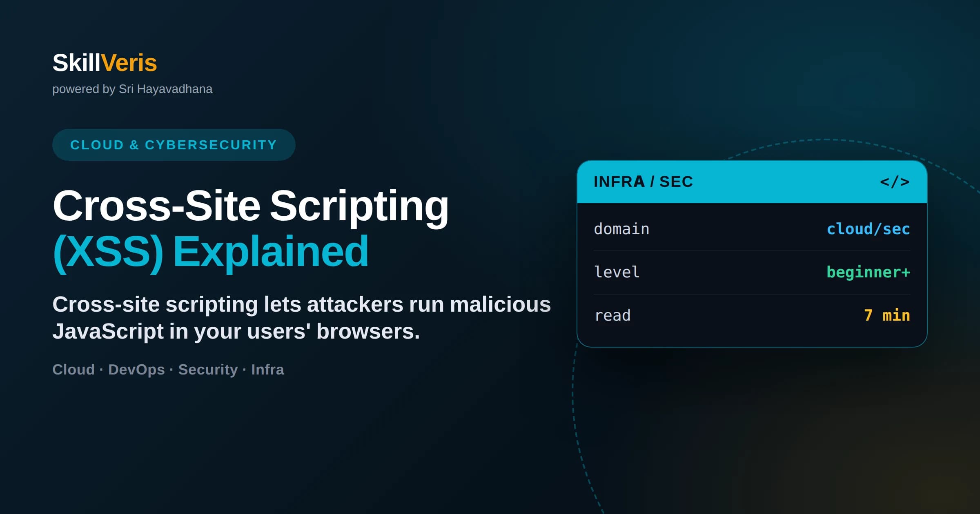
Task: Click the malicious JavaScript subtitle paragraph
Action: click(302, 318)
